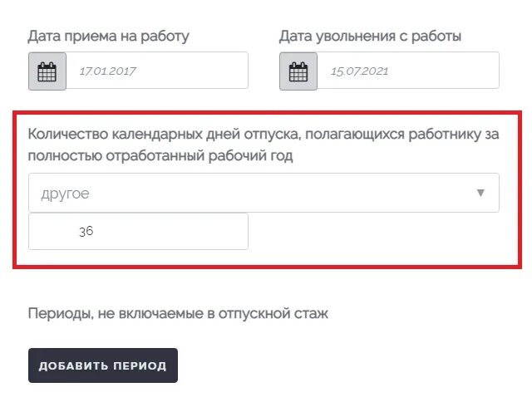Expand the vacation days dropdown showing 'другое'
The width and height of the screenshot is (532, 402).
click(x=264, y=193)
